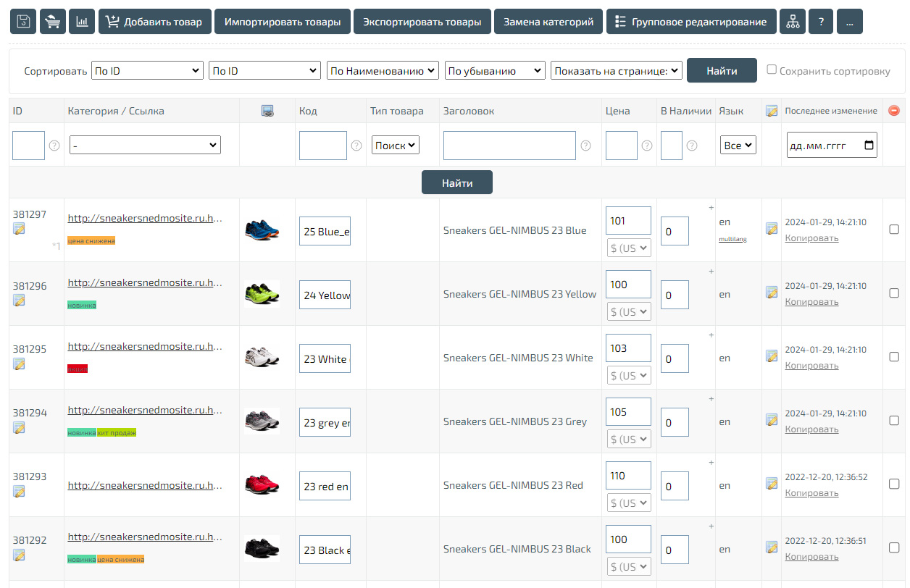Open the По Наименованию sort dropdown
The height and width of the screenshot is (588, 910).
click(x=383, y=70)
